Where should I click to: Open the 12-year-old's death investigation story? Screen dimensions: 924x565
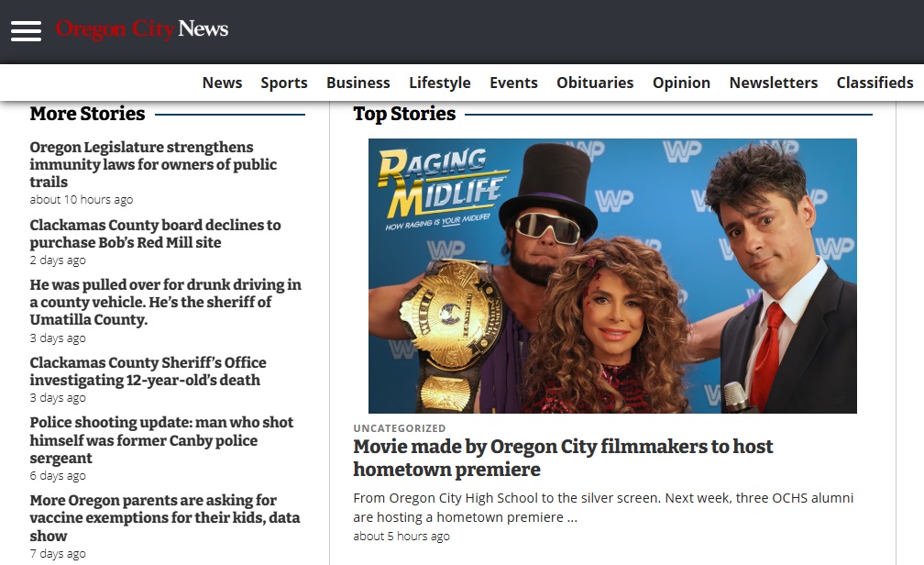148,371
